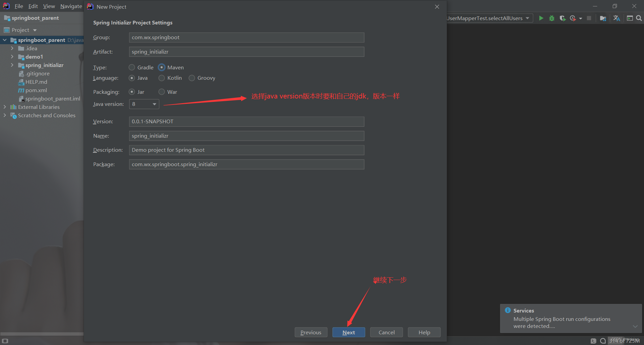This screenshot has width=644, height=345.
Task: Click the Description input field
Action: (x=247, y=150)
